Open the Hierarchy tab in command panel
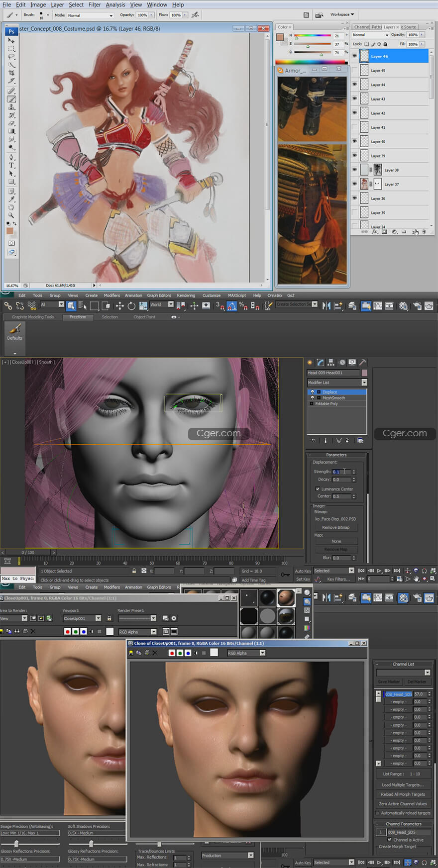The height and width of the screenshot is (868, 438). click(331, 362)
